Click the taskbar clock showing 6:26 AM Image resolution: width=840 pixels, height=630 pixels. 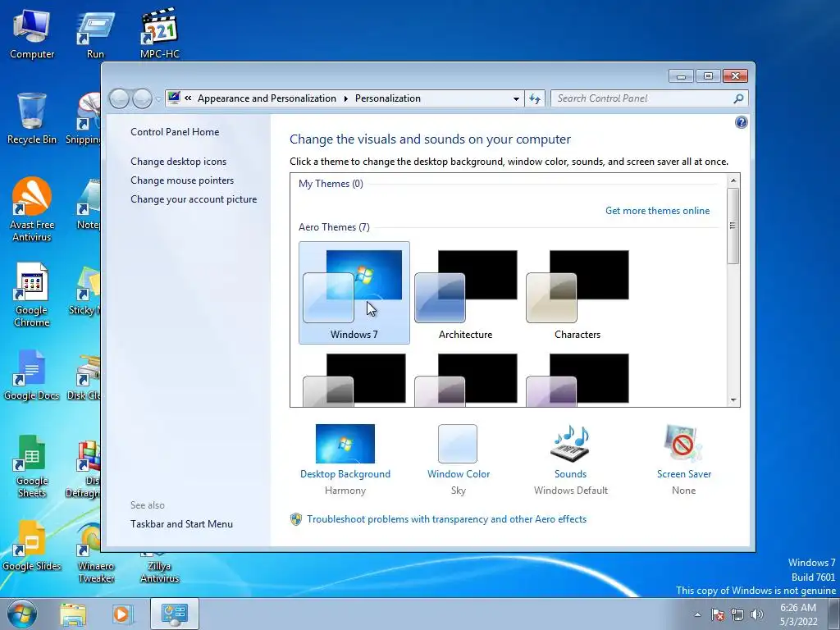tap(798, 614)
